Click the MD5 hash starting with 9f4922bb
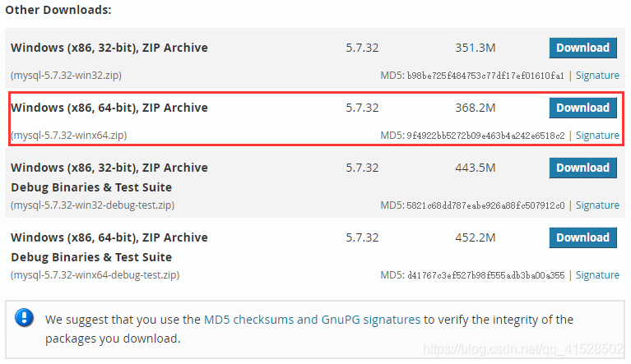The image size is (631, 364). (485, 136)
